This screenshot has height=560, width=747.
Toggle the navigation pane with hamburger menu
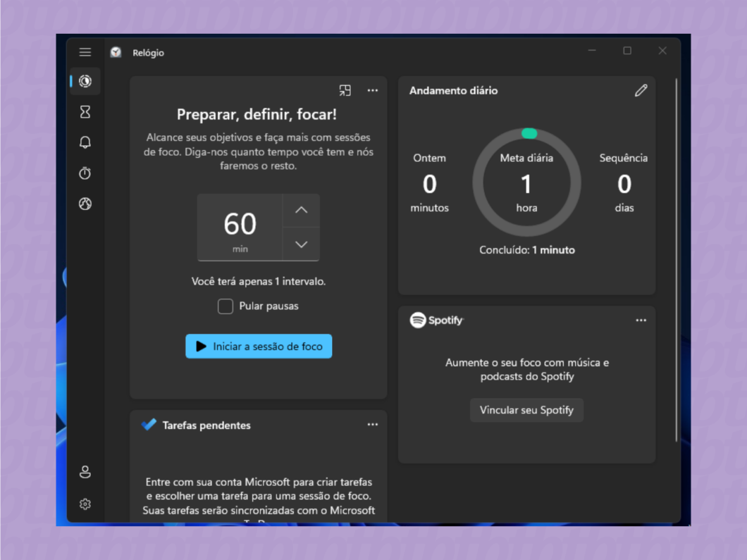click(85, 51)
